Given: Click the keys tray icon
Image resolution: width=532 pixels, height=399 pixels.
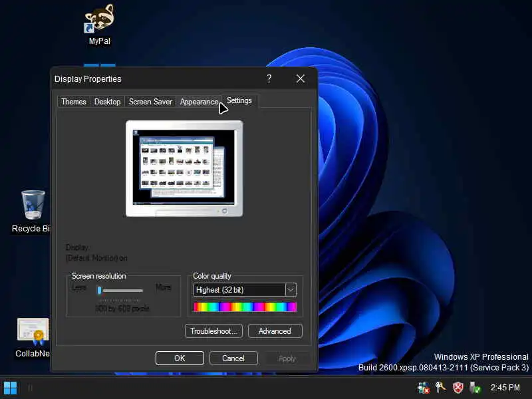Looking at the screenshot, I should pyautogui.click(x=440, y=387).
